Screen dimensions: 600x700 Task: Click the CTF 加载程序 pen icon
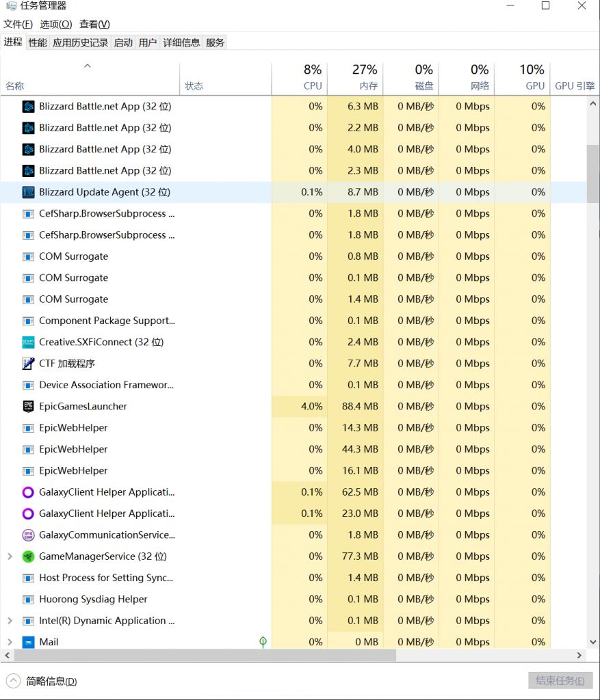point(28,364)
